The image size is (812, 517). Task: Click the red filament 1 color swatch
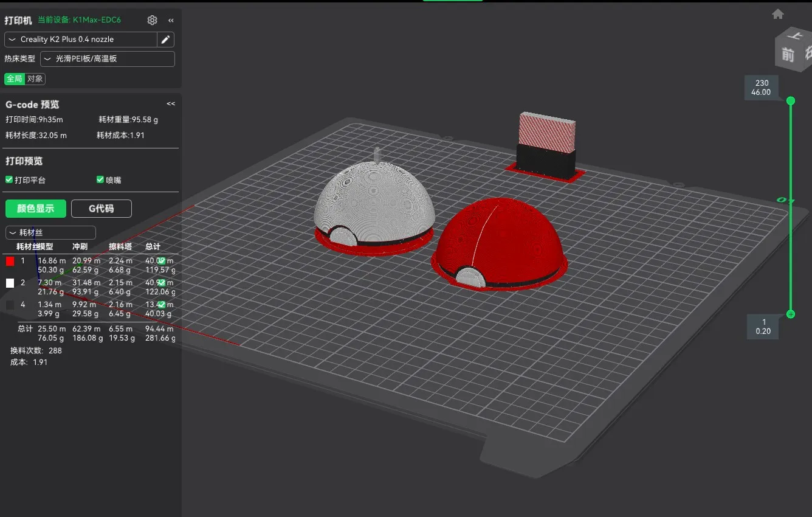coord(10,261)
